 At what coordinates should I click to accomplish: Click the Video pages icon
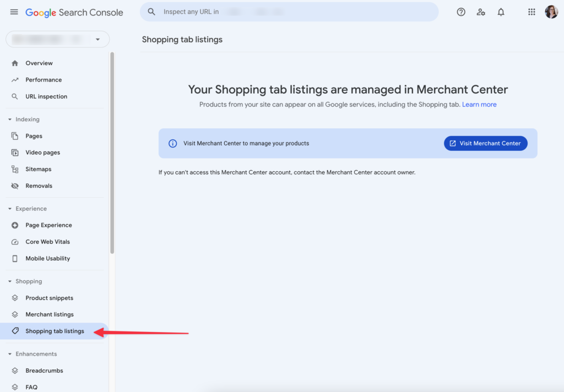[x=15, y=153]
